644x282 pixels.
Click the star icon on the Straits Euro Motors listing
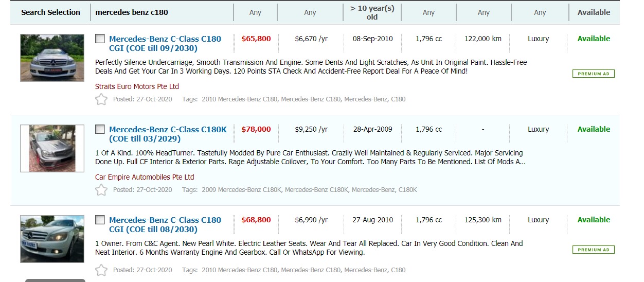[x=101, y=99]
